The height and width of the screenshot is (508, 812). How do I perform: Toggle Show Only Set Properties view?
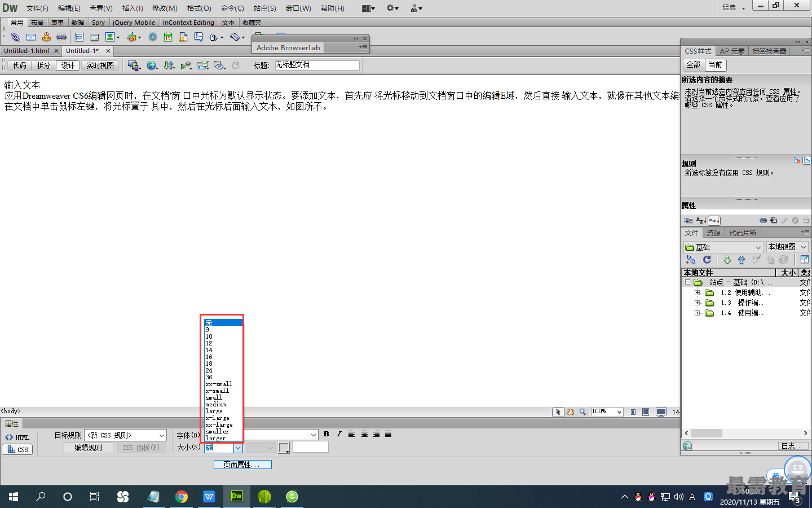tap(714, 221)
